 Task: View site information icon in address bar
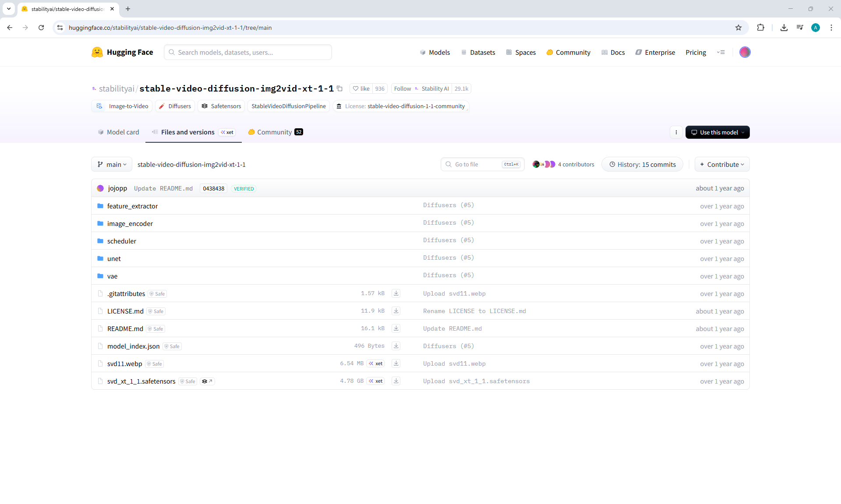point(60,28)
